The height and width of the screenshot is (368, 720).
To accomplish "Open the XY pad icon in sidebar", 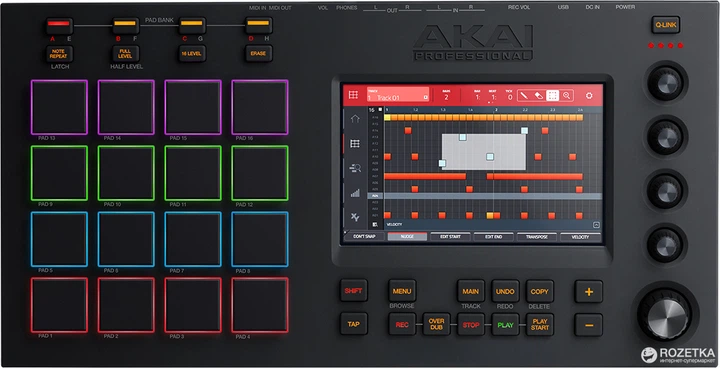I will [x=355, y=217].
